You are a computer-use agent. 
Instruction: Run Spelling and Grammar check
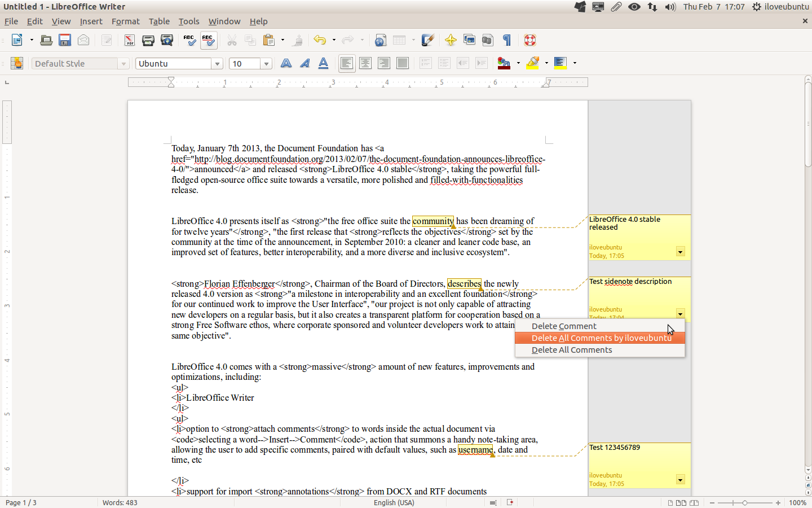[x=190, y=40]
